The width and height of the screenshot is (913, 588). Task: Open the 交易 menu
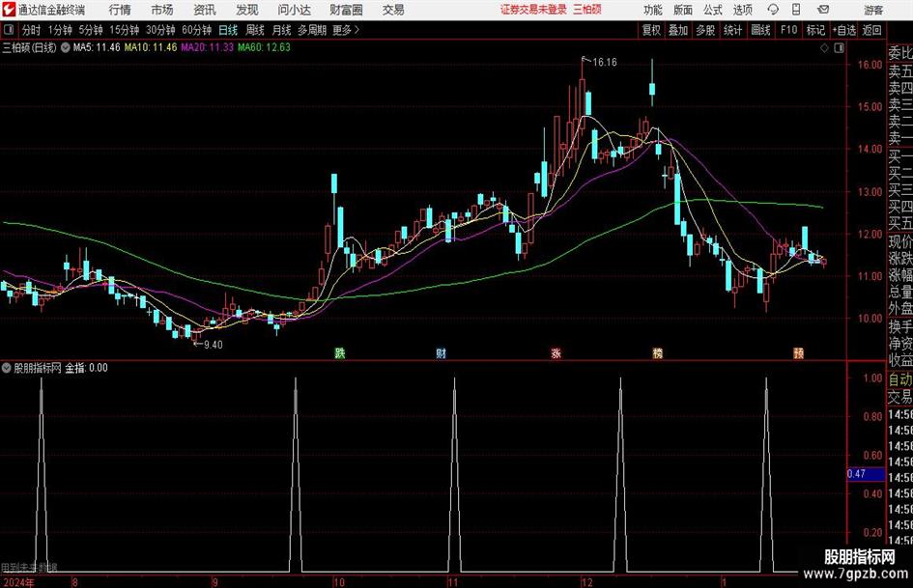393,10
